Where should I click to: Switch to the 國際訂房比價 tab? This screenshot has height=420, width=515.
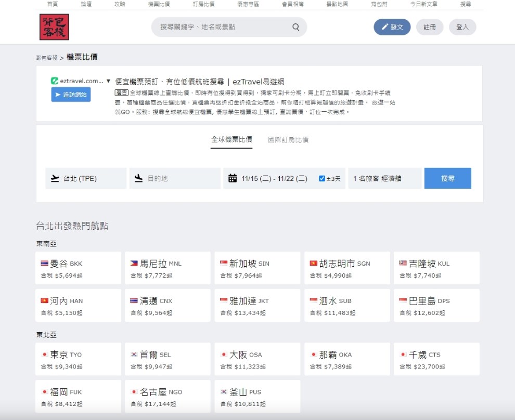(288, 139)
